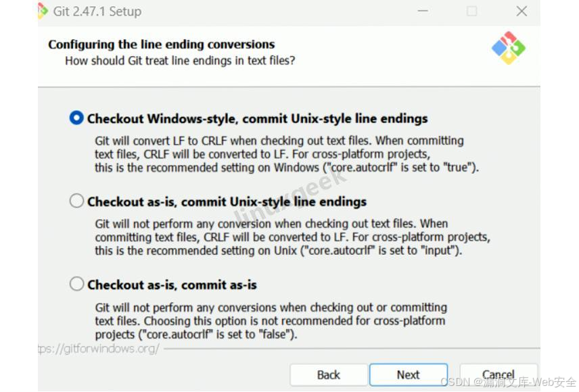Viewport: 579px width, 392px height.
Task: Open the gitforwindows.org link
Action: click(x=99, y=349)
